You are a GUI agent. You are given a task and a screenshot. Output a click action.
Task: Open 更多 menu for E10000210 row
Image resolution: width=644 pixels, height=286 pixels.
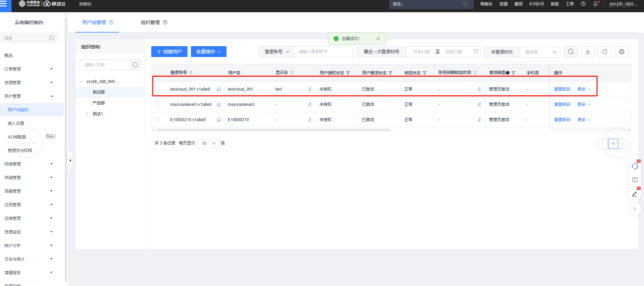[x=584, y=120]
